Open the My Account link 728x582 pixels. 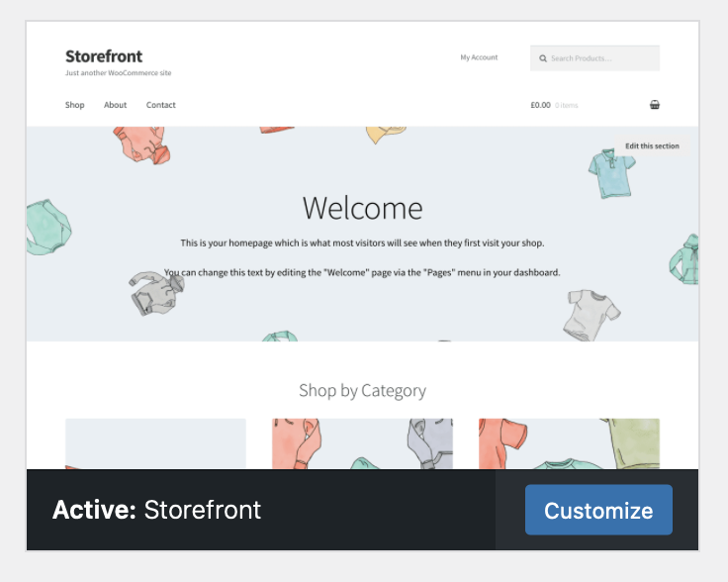pyautogui.click(x=479, y=57)
